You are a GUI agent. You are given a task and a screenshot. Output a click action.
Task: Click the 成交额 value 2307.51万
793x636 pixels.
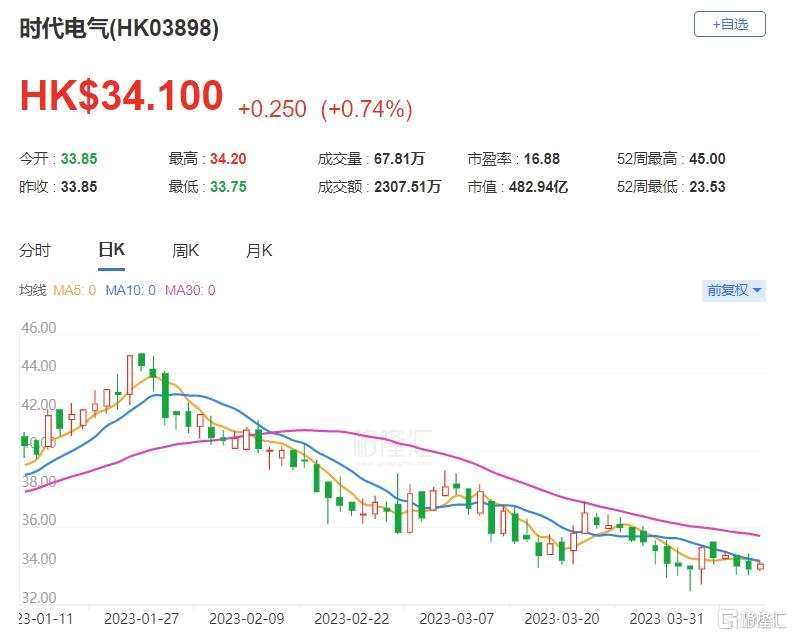click(x=408, y=187)
